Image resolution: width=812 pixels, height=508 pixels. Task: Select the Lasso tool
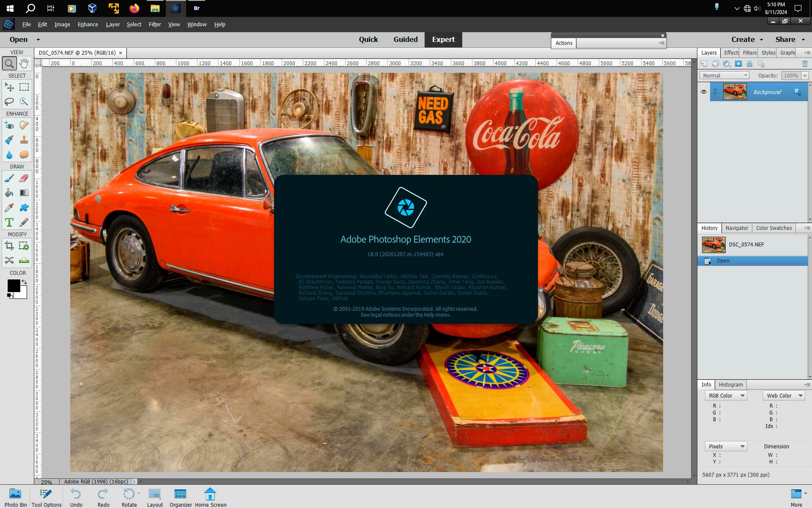tap(9, 102)
